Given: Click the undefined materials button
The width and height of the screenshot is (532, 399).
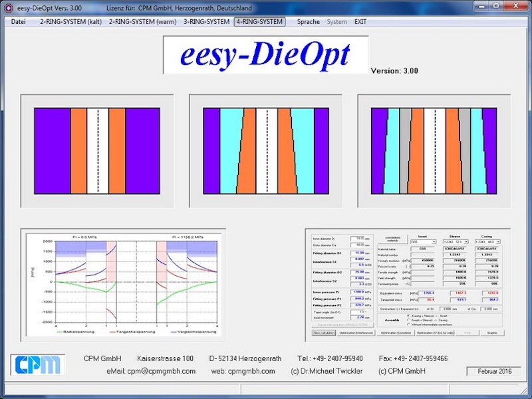Looking at the screenshot, I should click(393, 239).
